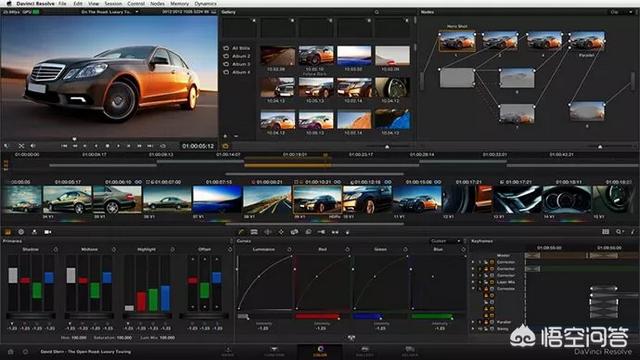
Task: Toggle the Album 2 folder checkbox icon
Action: click(226, 56)
